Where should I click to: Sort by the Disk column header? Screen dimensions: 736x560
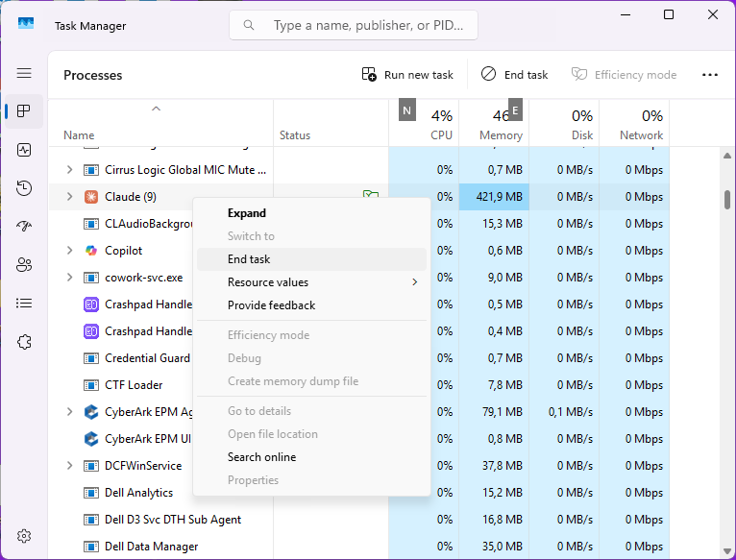point(564,123)
